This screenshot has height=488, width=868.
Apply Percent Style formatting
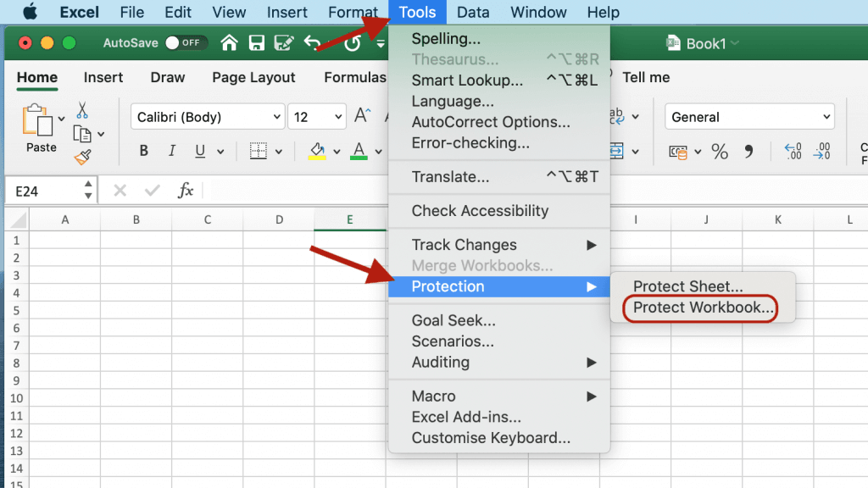click(x=720, y=152)
